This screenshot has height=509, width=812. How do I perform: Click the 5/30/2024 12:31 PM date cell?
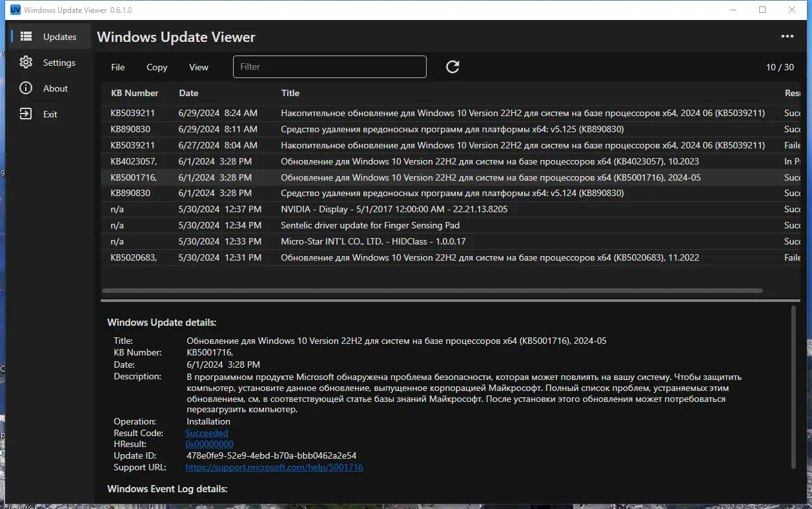(219, 257)
